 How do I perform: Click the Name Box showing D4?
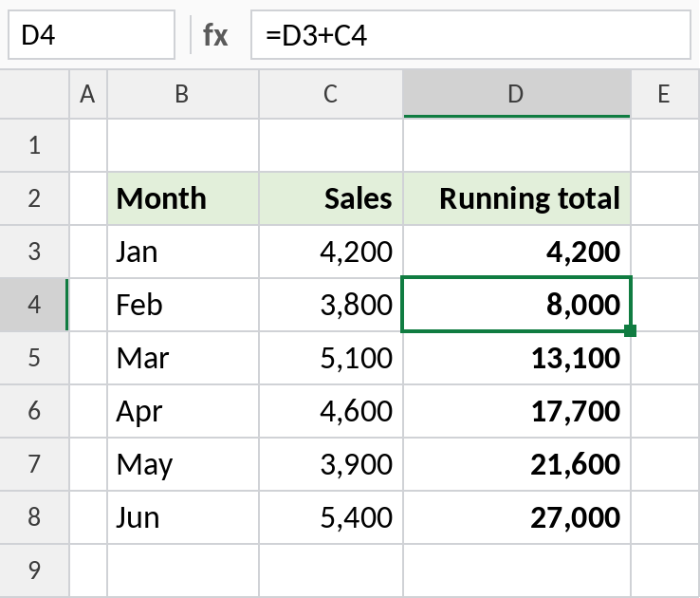91,35
